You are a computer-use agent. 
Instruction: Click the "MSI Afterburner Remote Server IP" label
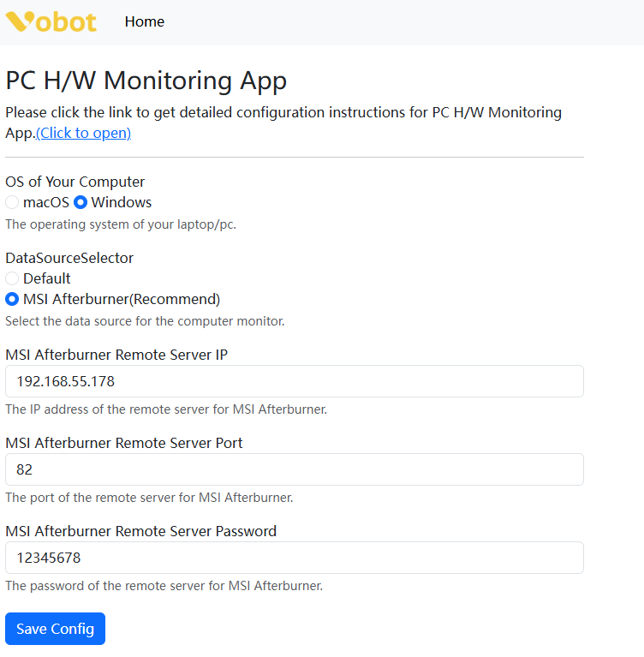tap(116, 355)
